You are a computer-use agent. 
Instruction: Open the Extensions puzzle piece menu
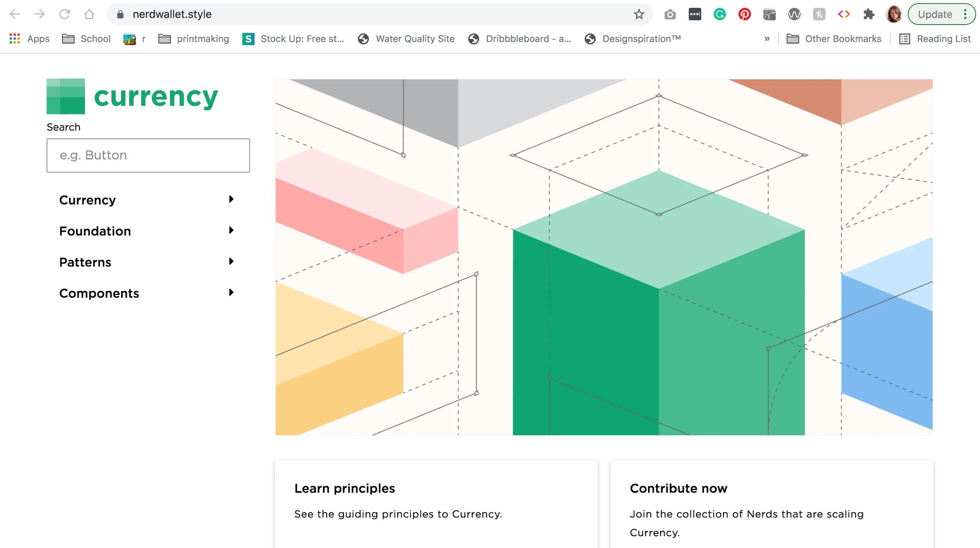(869, 15)
